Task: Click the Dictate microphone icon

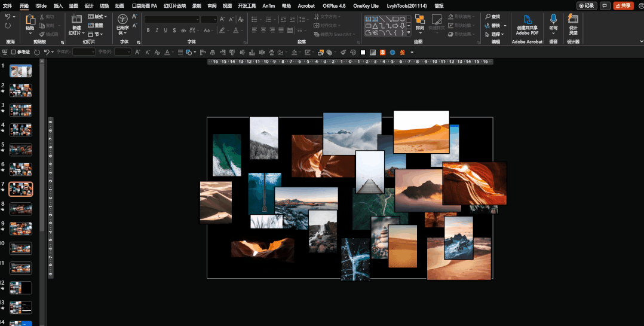Action: tap(553, 19)
